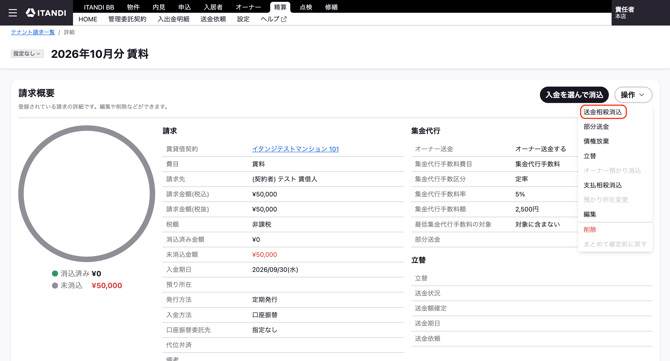This screenshot has width=670, height=361.
Task: Choose 送金相殺消込 from the menu
Action: pos(603,112)
